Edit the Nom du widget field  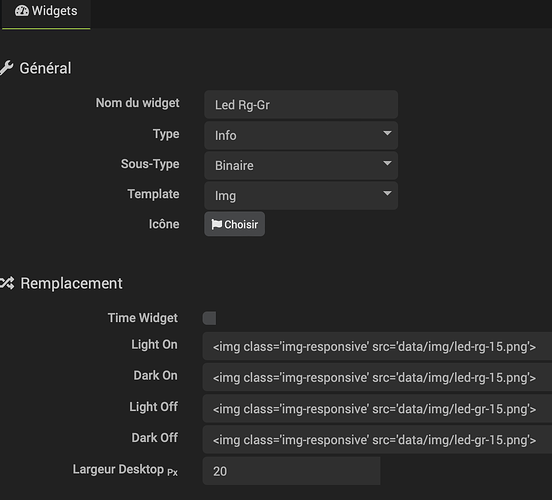coord(301,105)
